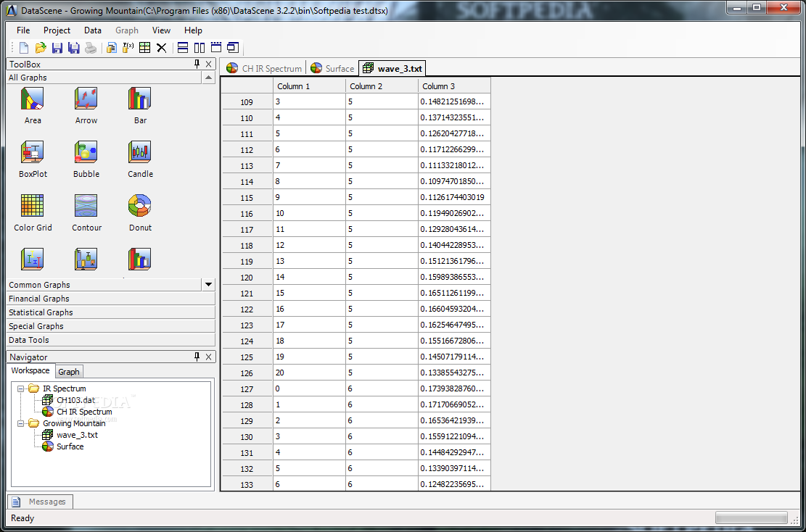The width and height of the screenshot is (806, 532).
Task: Pin the Navigator panel
Action: click(197, 357)
